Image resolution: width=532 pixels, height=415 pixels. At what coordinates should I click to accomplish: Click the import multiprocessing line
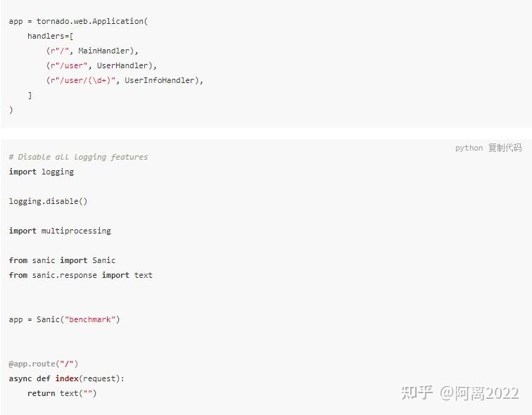coord(60,231)
